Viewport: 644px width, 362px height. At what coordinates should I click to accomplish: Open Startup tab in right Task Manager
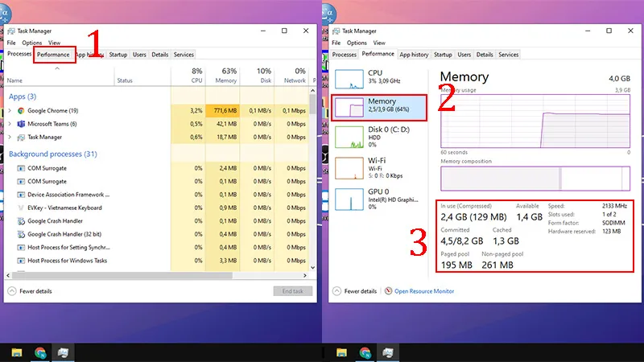click(443, 55)
